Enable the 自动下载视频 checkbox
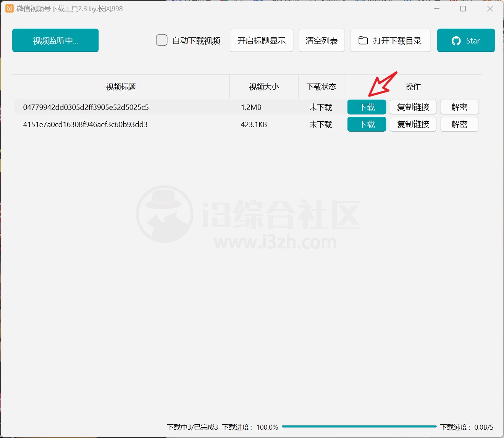Viewport: 504px width, 438px height. [x=162, y=40]
